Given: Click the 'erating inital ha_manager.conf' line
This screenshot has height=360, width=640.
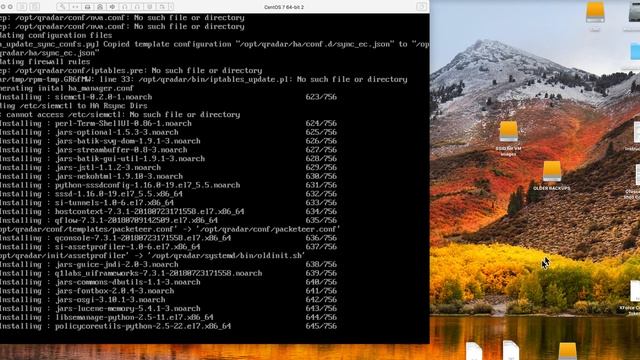Looking at the screenshot, I should pyautogui.click(x=67, y=88).
